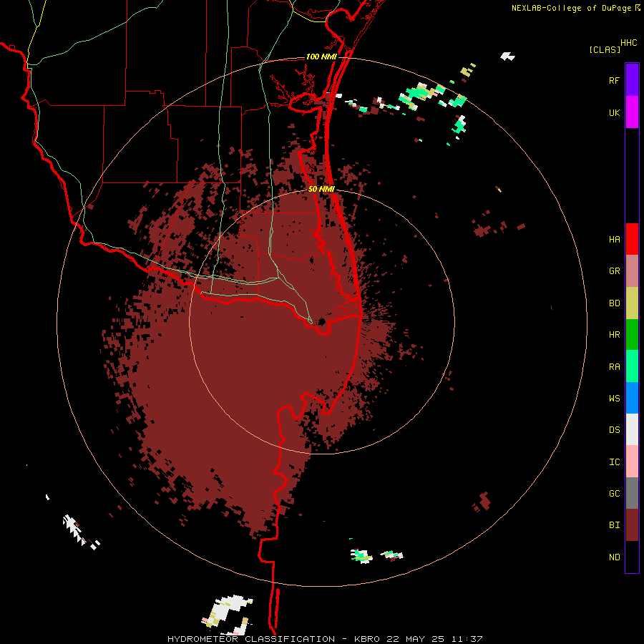This screenshot has width=644, height=644.
Task: Click the GC legend label
Action: pos(614,494)
